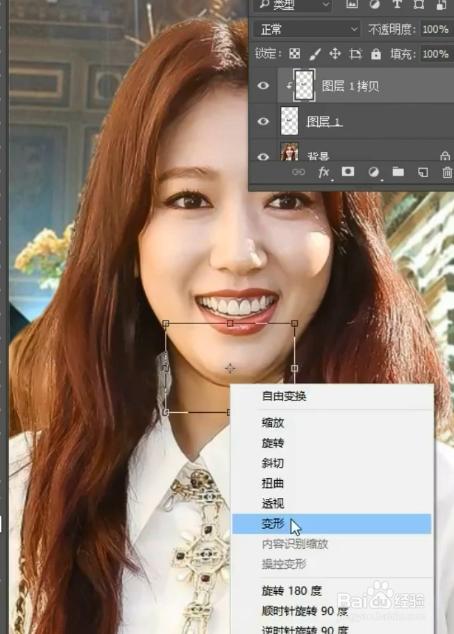Lock position move-arrows icon
The image size is (454, 634).
335,54
